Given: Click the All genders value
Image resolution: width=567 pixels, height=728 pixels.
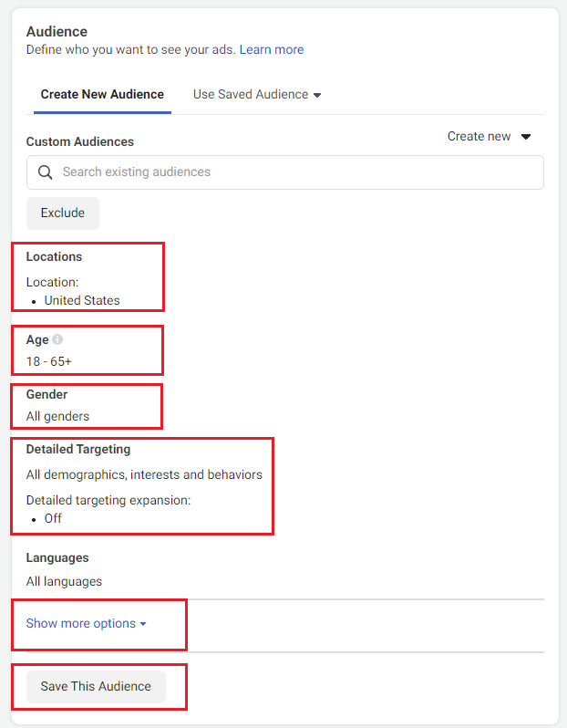Looking at the screenshot, I should pyautogui.click(x=57, y=416).
